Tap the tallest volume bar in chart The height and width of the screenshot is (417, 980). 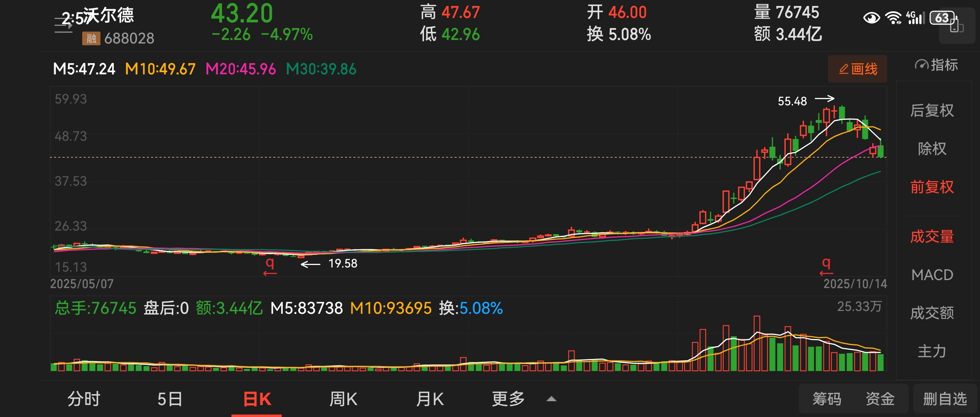click(757, 343)
